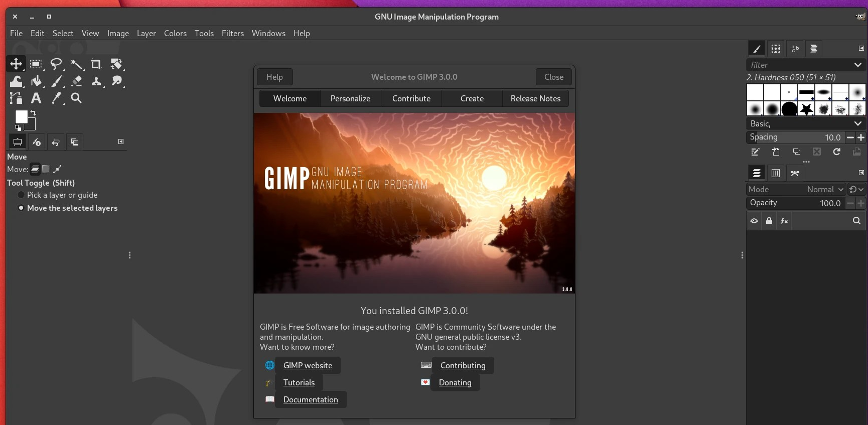Choose 'Pick a layer or guide' option
Screen dimensions: 868x425
coord(21,195)
